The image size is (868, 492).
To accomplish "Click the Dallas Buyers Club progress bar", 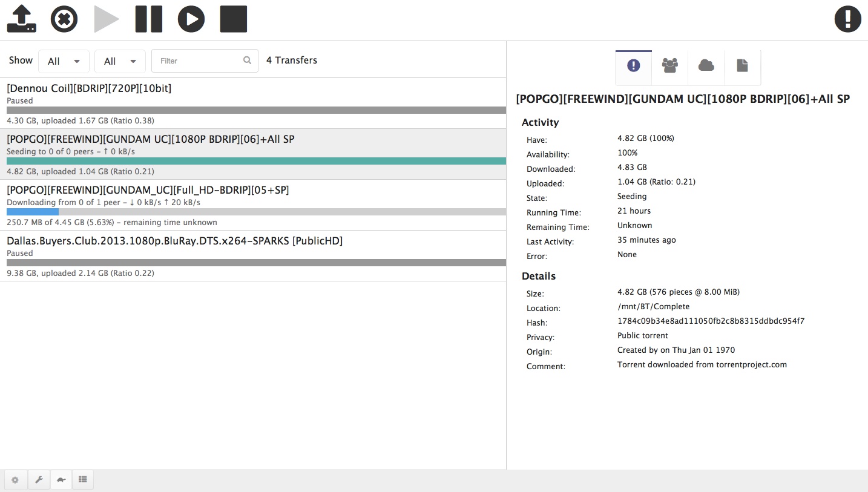I will point(256,263).
